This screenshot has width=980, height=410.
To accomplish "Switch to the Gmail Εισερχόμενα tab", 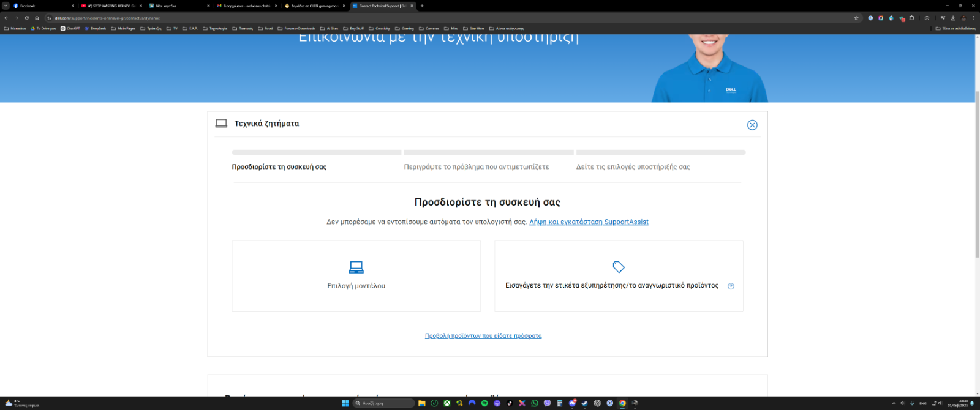I will click(x=247, y=6).
